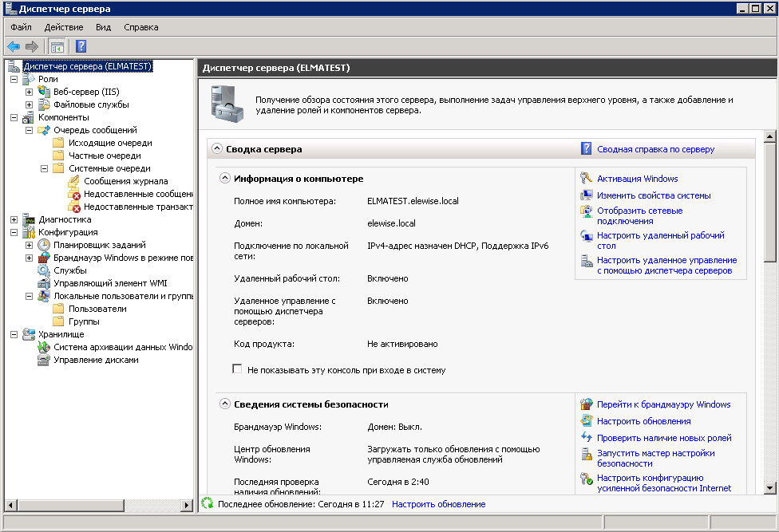Expand the Диагностика tree node

[x=14, y=219]
